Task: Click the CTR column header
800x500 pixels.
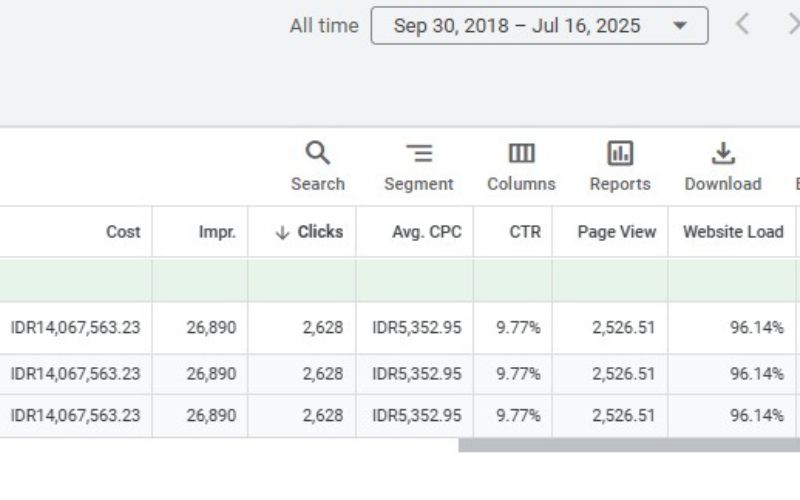Action: 524,232
